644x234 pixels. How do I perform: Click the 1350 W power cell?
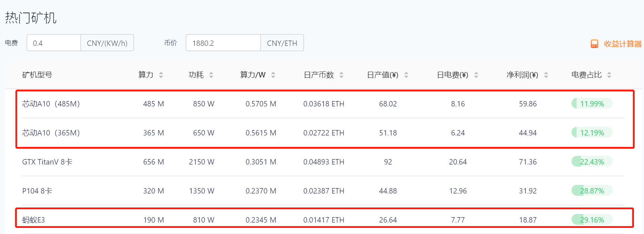[202, 191]
